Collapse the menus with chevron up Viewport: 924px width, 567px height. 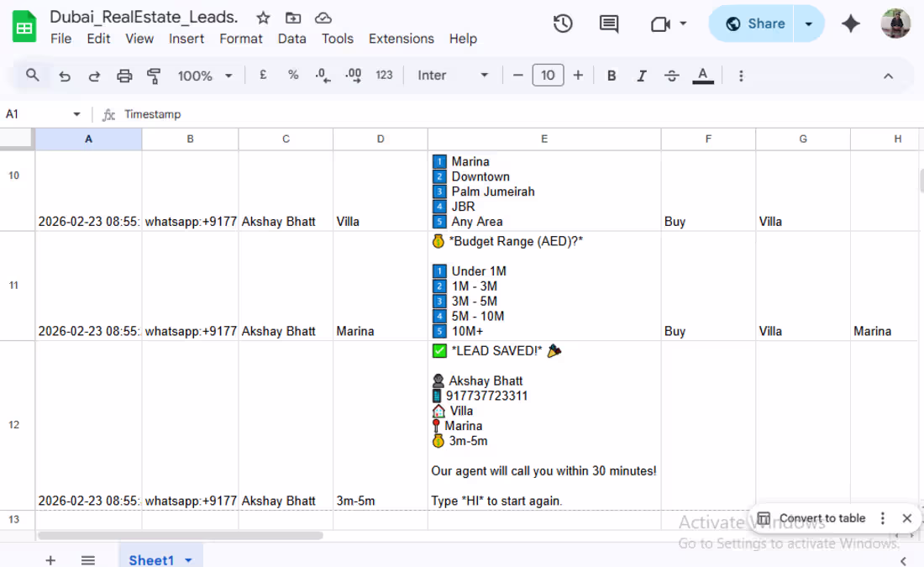coord(888,76)
